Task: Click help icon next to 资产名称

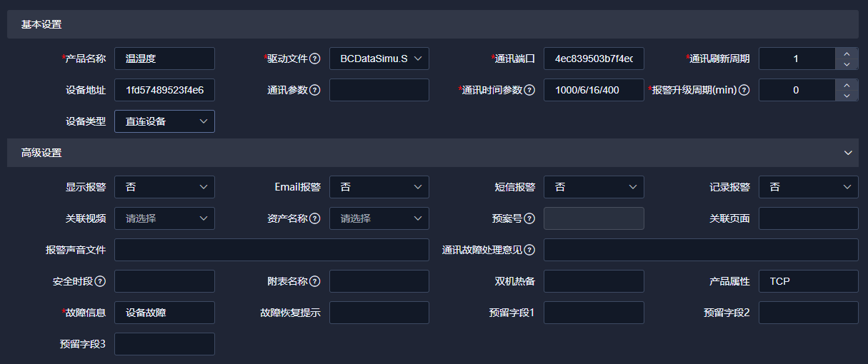Action: point(315,218)
